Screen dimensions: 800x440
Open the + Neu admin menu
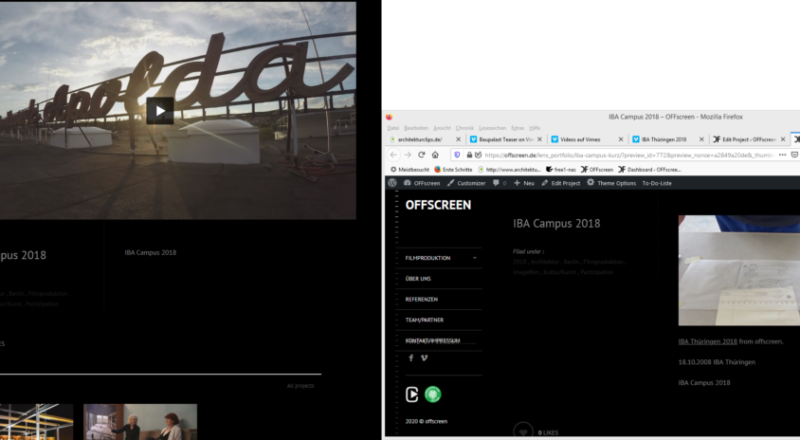pos(523,183)
